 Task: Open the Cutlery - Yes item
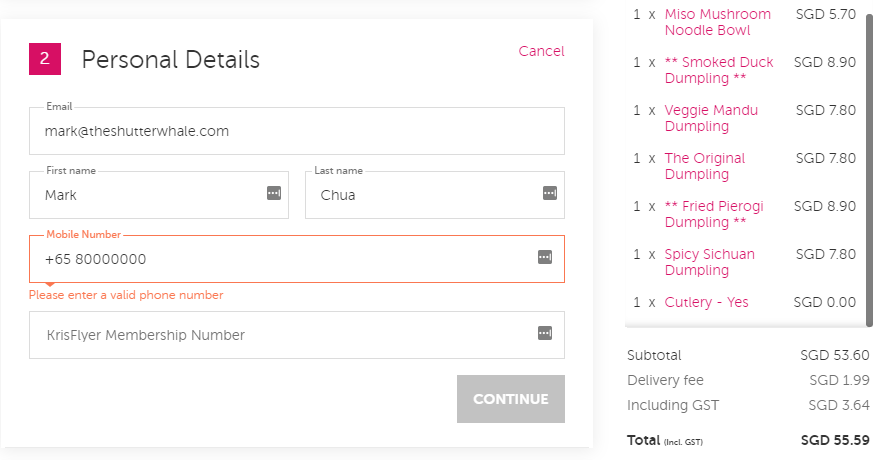point(707,302)
